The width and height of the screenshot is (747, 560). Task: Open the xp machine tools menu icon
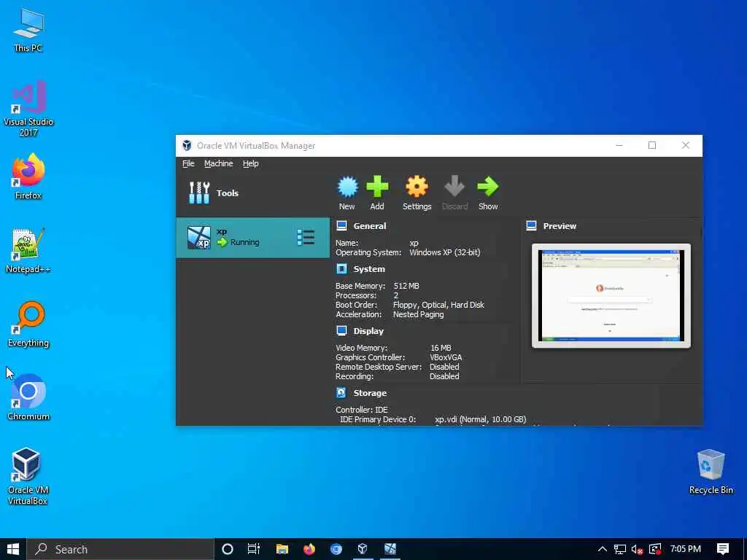pyautogui.click(x=306, y=237)
